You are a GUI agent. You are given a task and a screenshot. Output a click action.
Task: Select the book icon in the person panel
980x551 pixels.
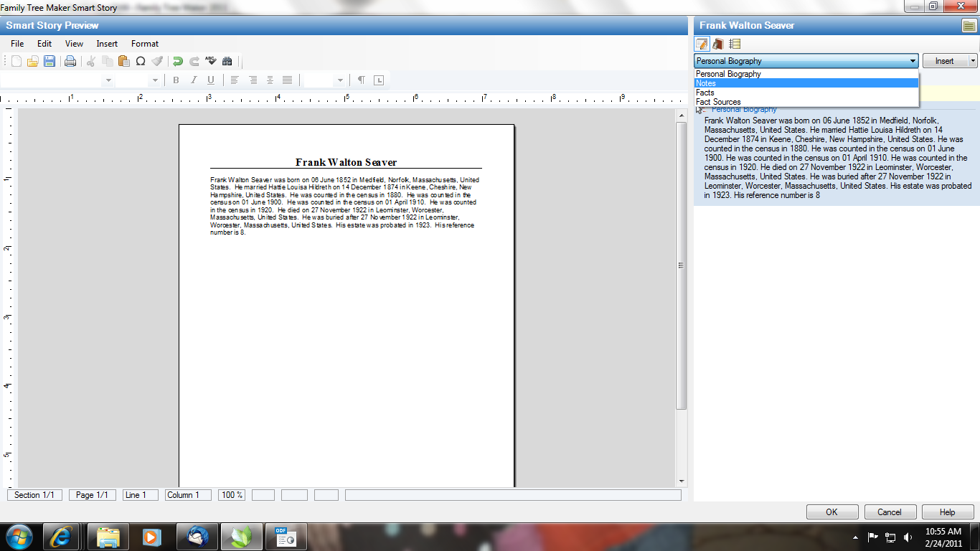pyautogui.click(x=717, y=44)
